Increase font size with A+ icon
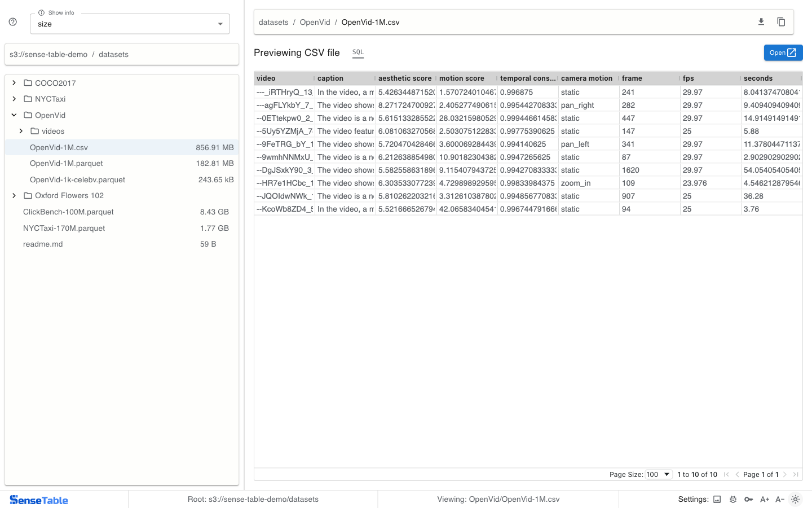 click(765, 500)
